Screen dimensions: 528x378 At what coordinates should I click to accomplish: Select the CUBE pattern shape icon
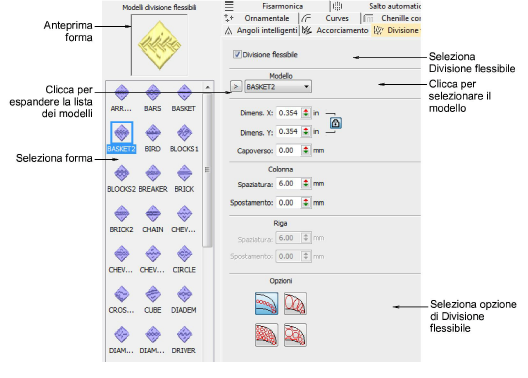click(x=153, y=294)
